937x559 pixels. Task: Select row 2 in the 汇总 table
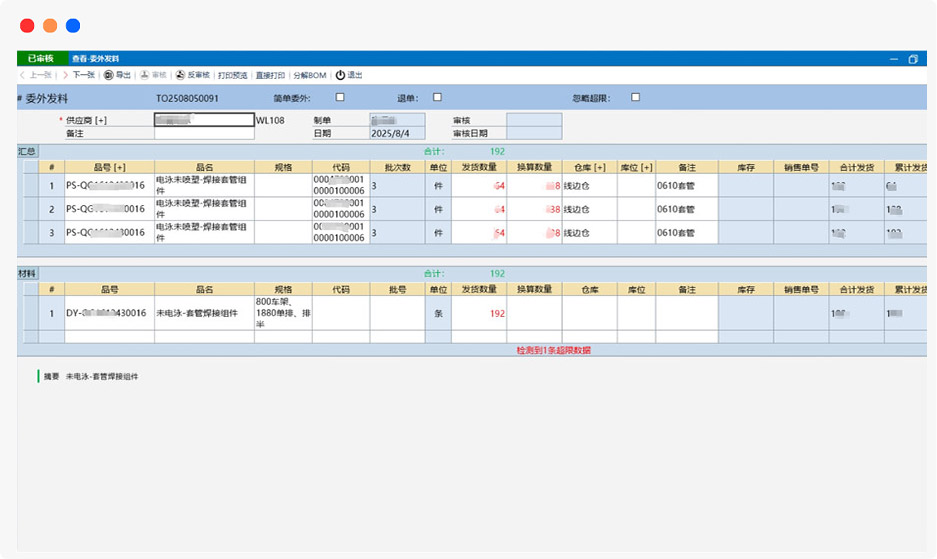pyautogui.click(x=52, y=209)
